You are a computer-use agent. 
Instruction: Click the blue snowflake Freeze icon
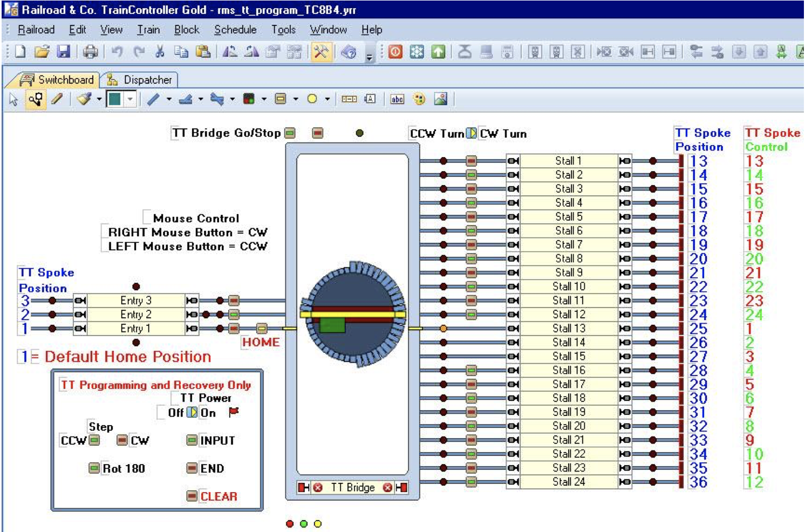[x=417, y=52]
